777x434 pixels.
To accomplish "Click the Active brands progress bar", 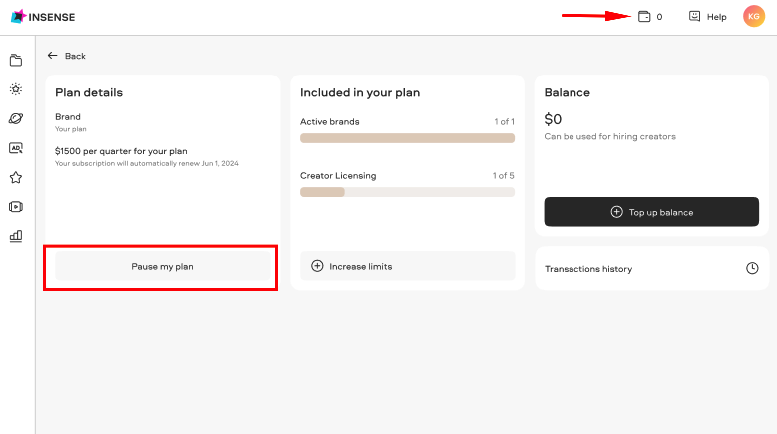I will pyautogui.click(x=407, y=138).
